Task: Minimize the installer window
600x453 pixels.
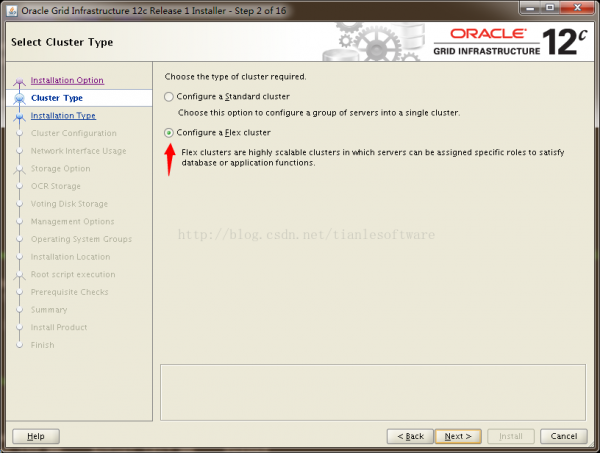Action: click(530, 8)
